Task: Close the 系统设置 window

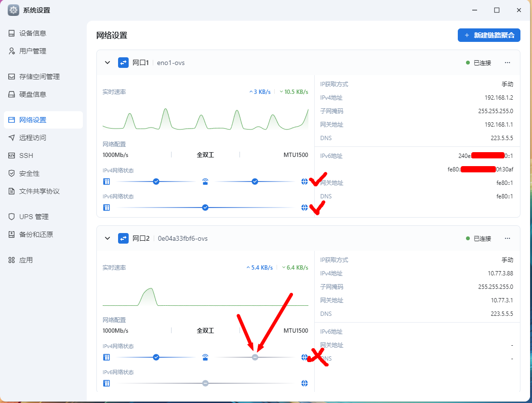Action: coord(519,10)
